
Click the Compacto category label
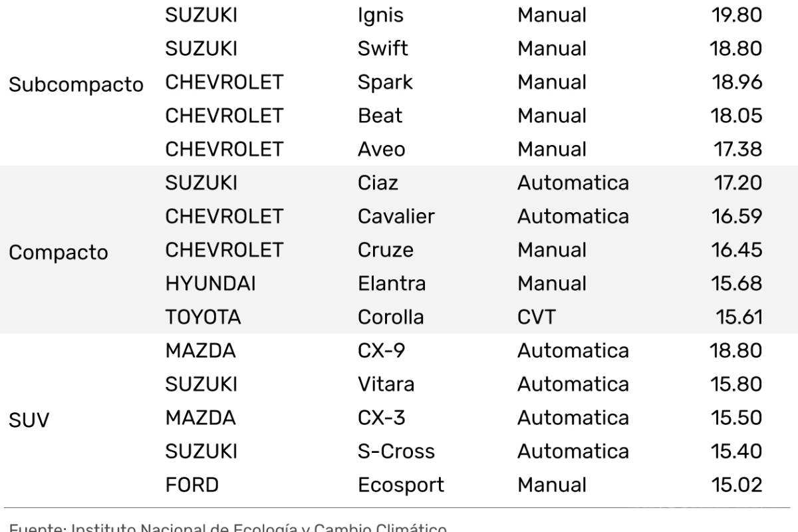[59, 253]
